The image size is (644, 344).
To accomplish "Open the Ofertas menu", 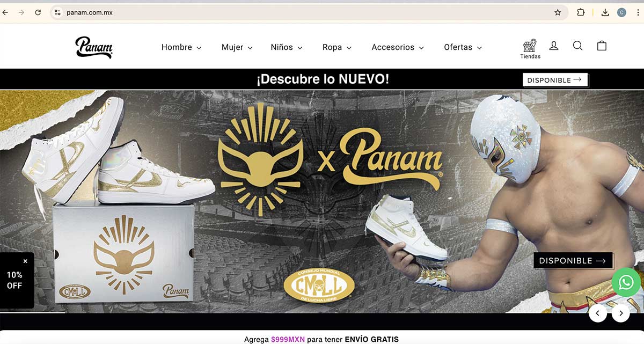I will point(463,47).
